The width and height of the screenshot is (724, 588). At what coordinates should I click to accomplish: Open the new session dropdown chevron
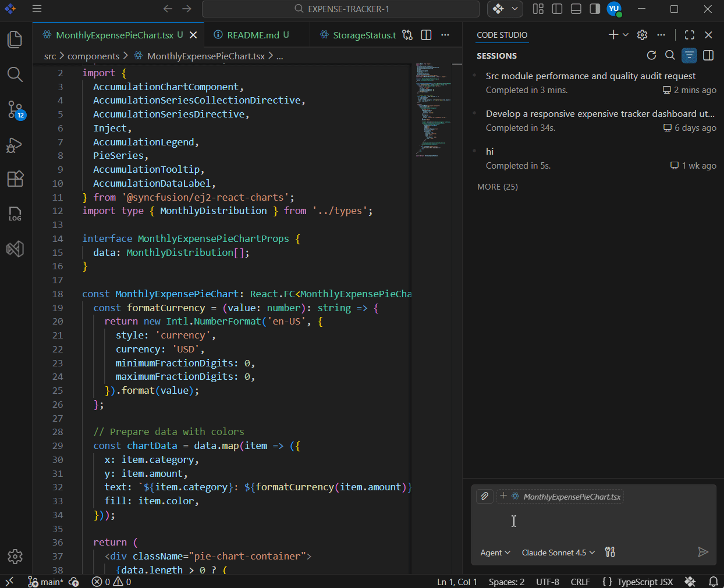point(626,35)
